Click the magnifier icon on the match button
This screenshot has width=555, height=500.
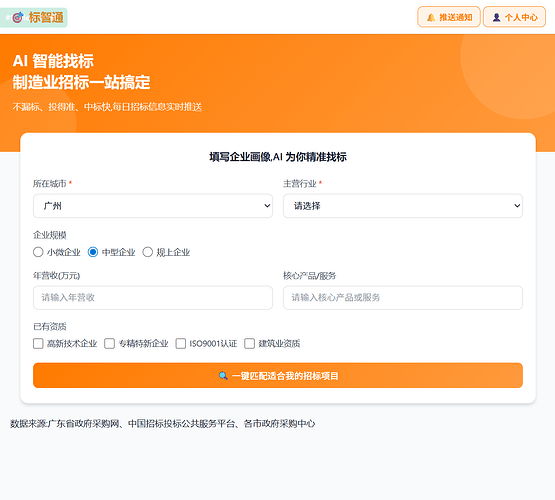click(223, 376)
